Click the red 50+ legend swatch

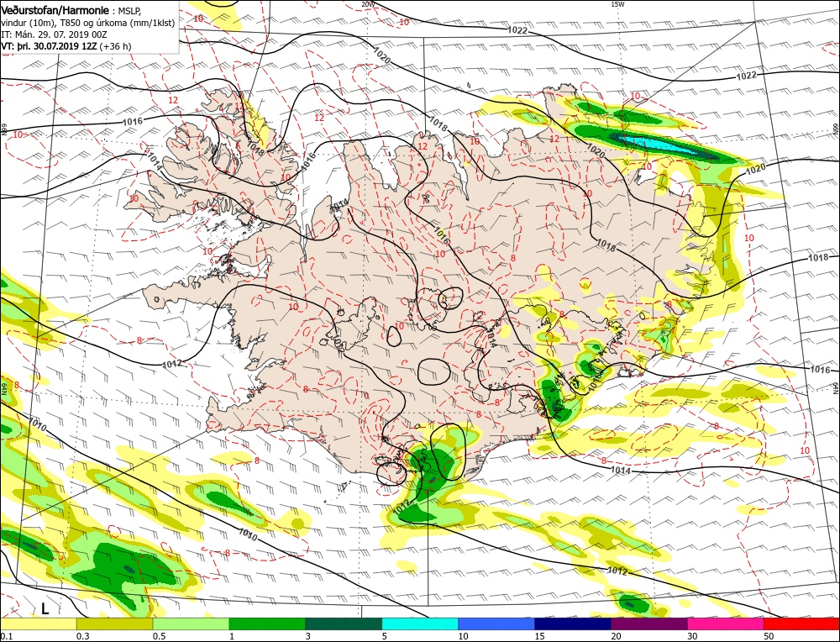click(x=802, y=624)
